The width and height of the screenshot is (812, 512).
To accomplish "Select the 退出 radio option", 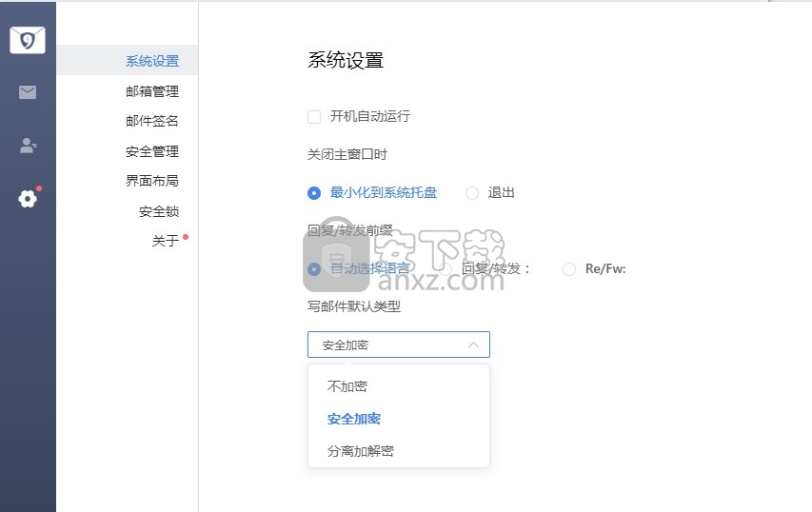I will tap(472, 193).
